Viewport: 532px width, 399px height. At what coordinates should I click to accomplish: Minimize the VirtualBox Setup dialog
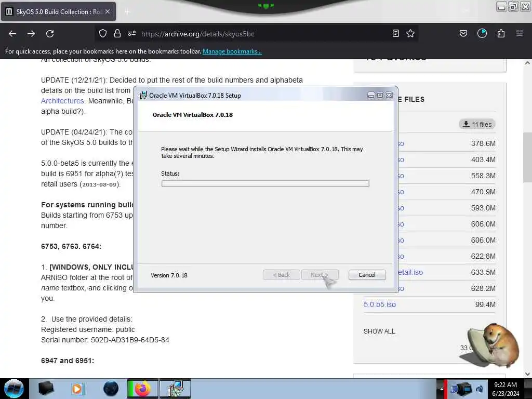371,96
